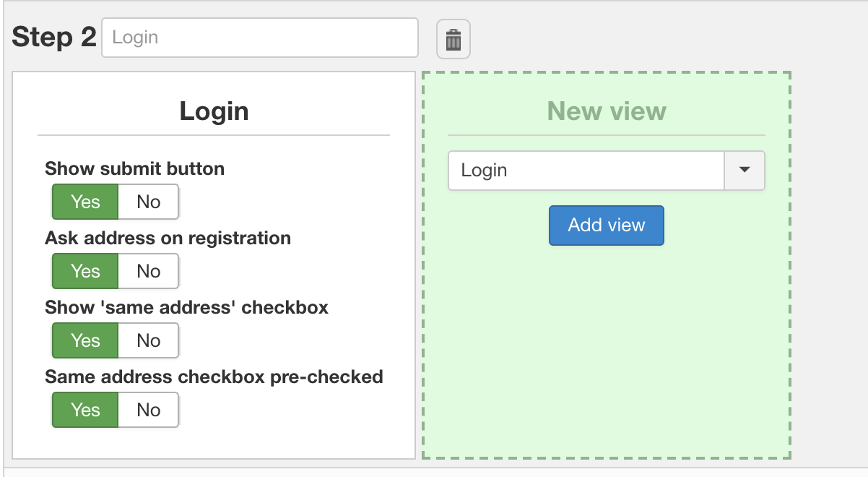This screenshot has height=477, width=868.
Task: Click the New view heading
Action: click(607, 111)
